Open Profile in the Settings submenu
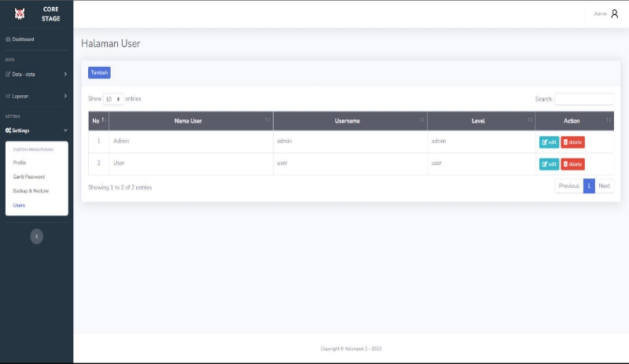 [x=20, y=163]
